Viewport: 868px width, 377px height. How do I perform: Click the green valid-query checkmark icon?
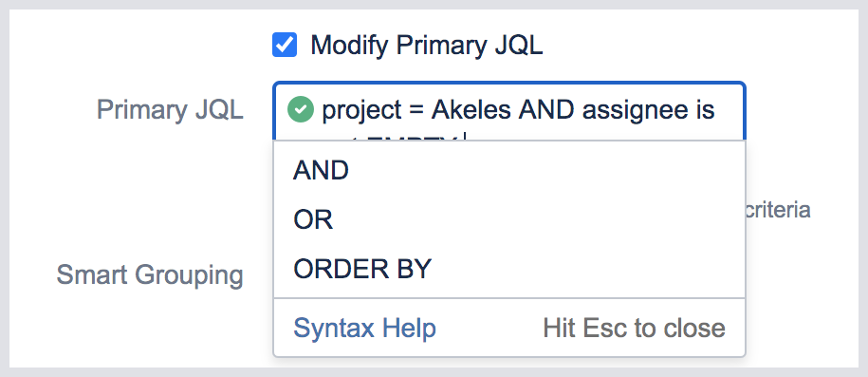301,110
